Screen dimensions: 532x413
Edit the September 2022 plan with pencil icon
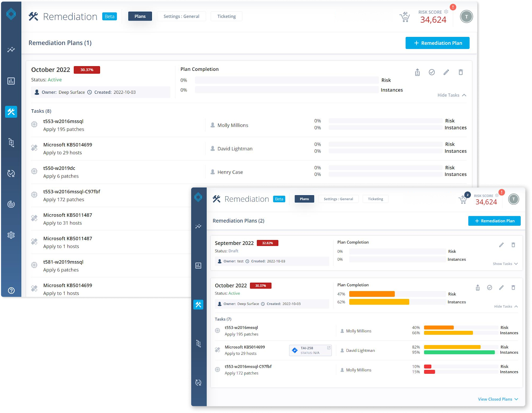point(501,245)
